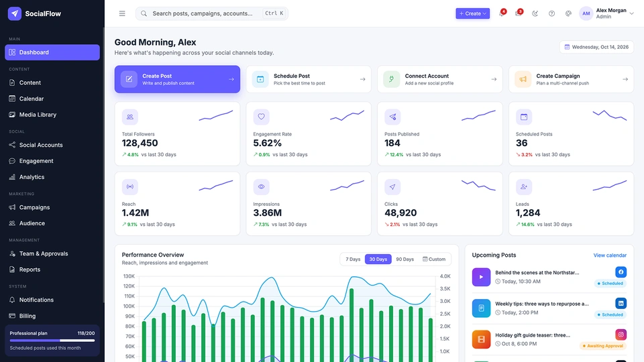The height and width of the screenshot is (362, 644).
Task: Click the arrow on the Schedule Post card
Action: click(x=362, y=79)
